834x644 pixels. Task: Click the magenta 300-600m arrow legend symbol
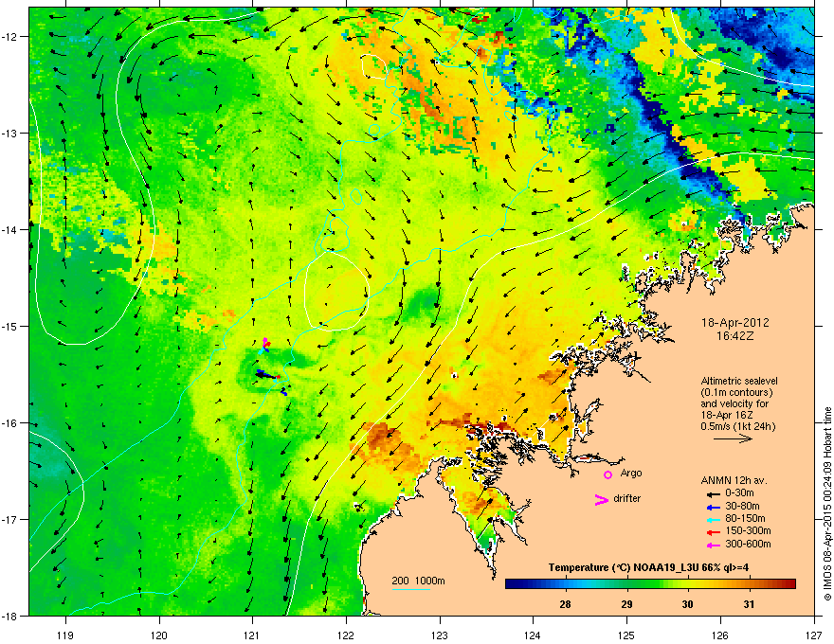[x=713, y=545]
